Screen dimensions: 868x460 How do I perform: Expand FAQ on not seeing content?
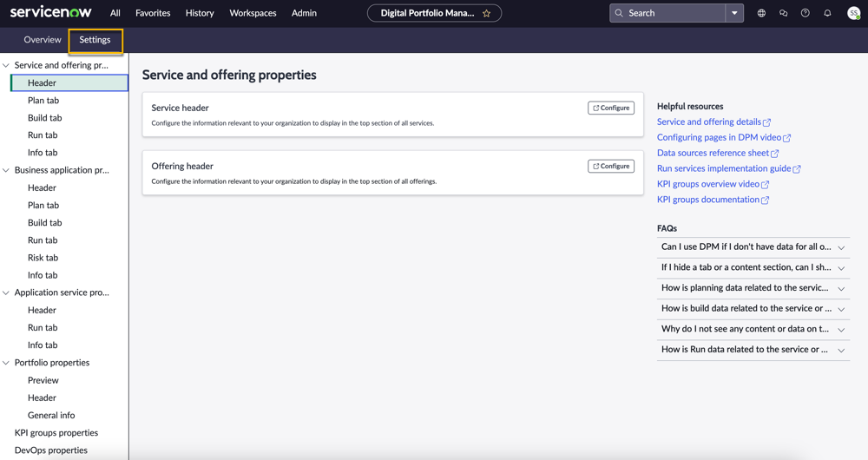coord(753,329)
